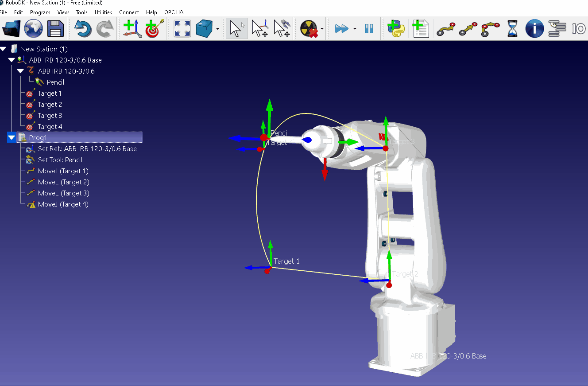
Task: Open the Program menu
Action: coord(40,12)
